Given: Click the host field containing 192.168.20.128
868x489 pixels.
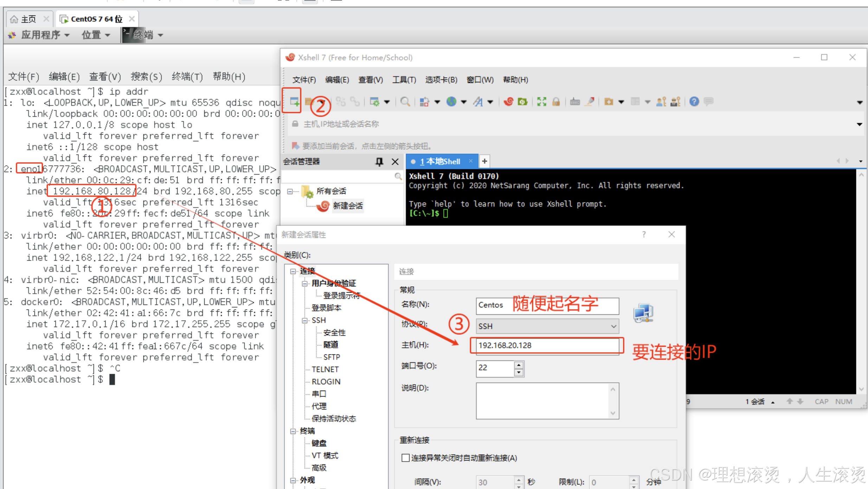Looking at the screenshot, I should point(546,346).
